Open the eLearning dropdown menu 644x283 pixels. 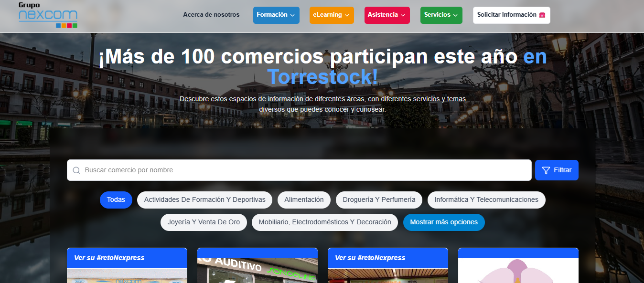pyautogui.click(x=332, y=15)
